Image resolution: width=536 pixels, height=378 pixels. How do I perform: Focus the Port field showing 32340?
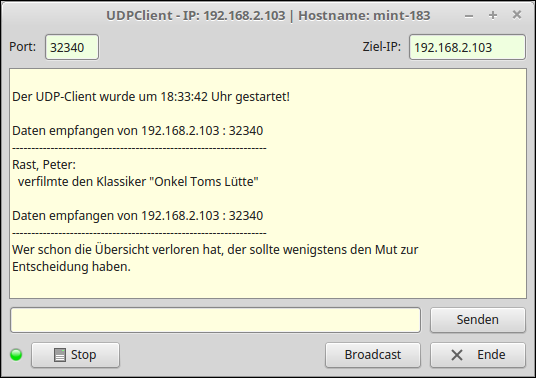[72, 47]
